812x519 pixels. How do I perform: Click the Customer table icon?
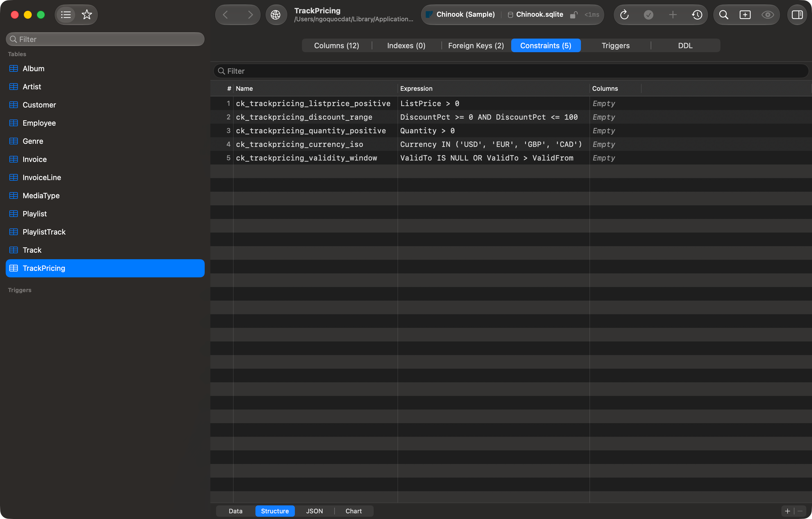tap(14, 105)
